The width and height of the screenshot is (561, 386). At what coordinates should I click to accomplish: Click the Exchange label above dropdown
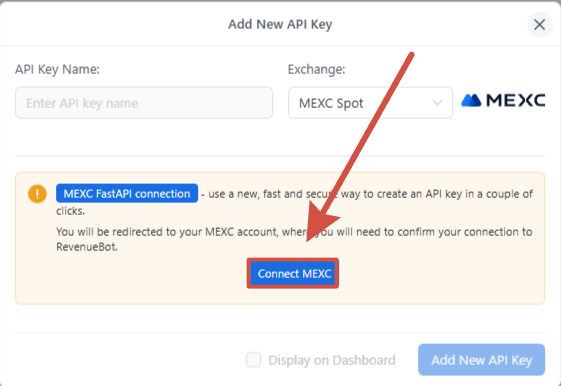click(x=316, y=69)
